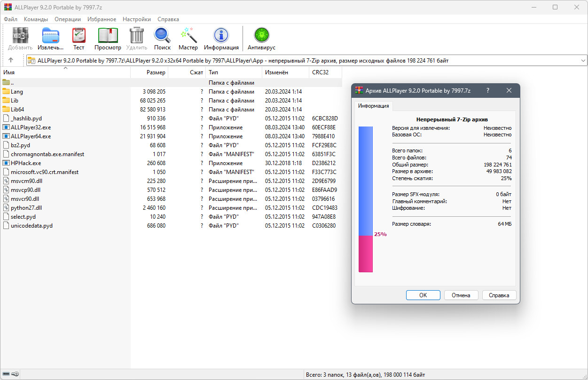The width and height of the screenshot is (588, 380).
Task: Close the archive information dialog
Action: coord(509,90)
